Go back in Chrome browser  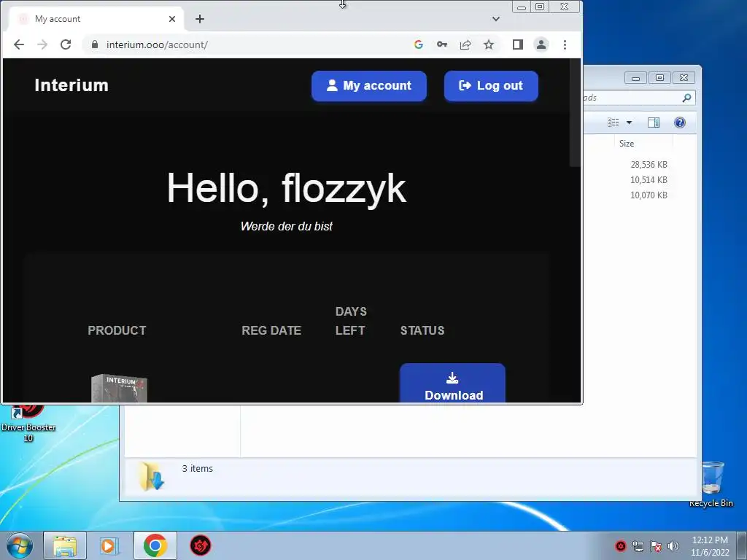(x=19, y=44)
